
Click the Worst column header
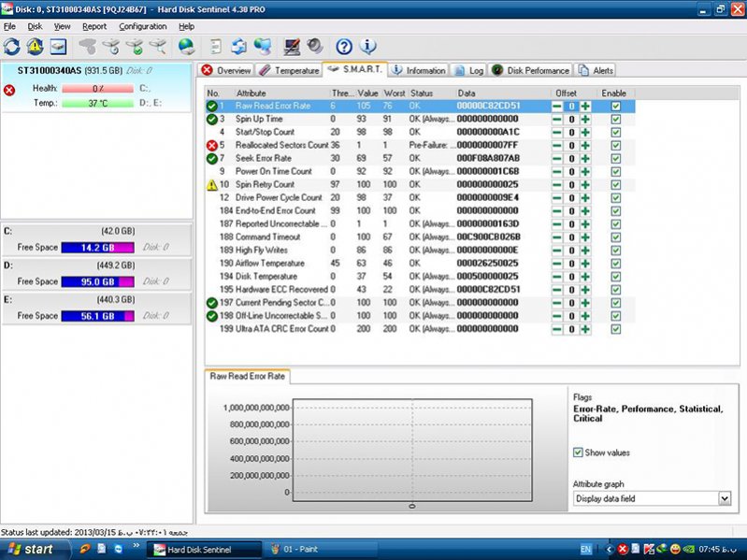pos(395,93)
